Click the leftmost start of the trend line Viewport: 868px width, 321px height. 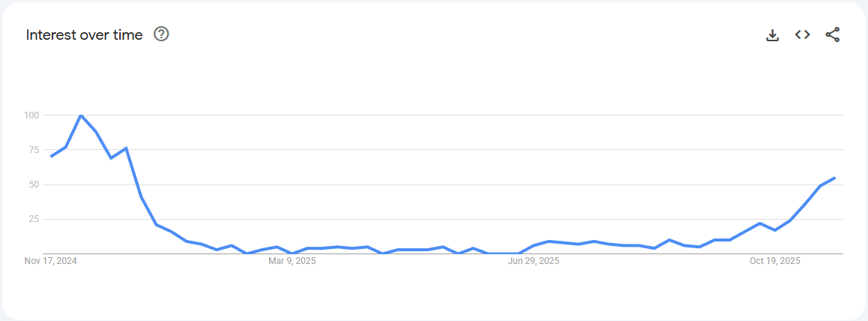51,156
